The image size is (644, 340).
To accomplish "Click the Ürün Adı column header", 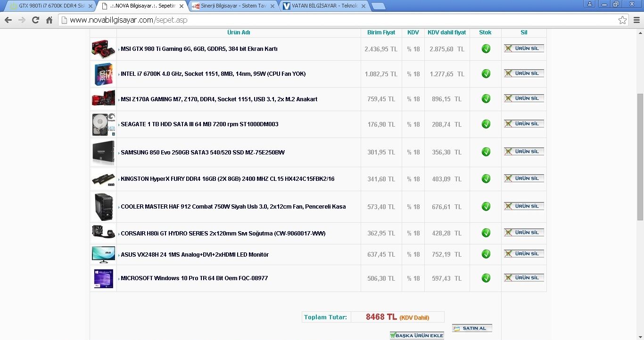I will click(239, 32).
